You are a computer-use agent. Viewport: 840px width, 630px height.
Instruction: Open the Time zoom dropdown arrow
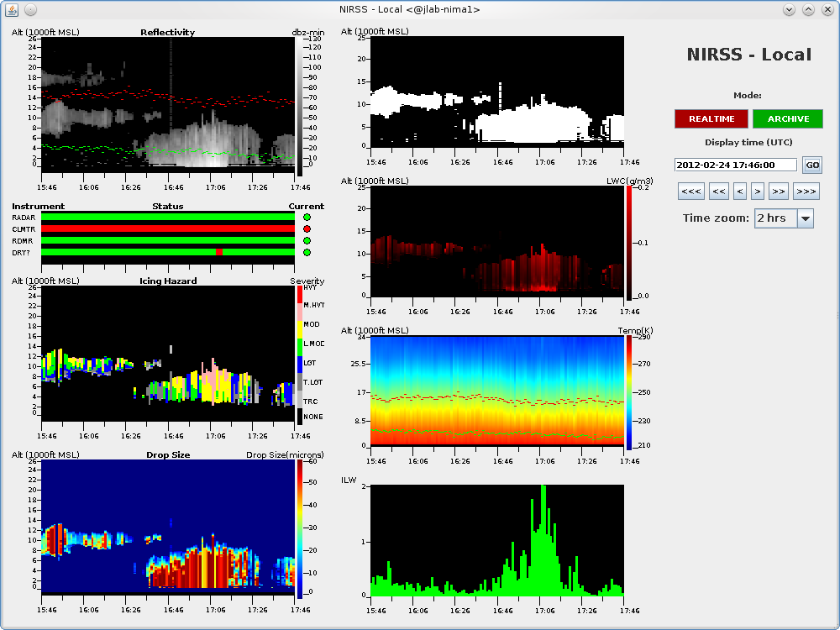pyautogui.click(x=805, y=218)
